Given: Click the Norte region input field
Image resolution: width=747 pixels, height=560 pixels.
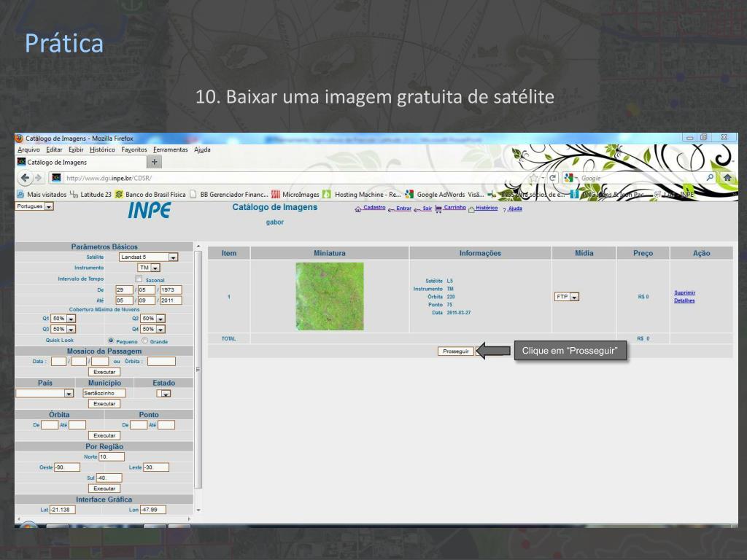Looking at the screenshot, I should click(112, 456).
